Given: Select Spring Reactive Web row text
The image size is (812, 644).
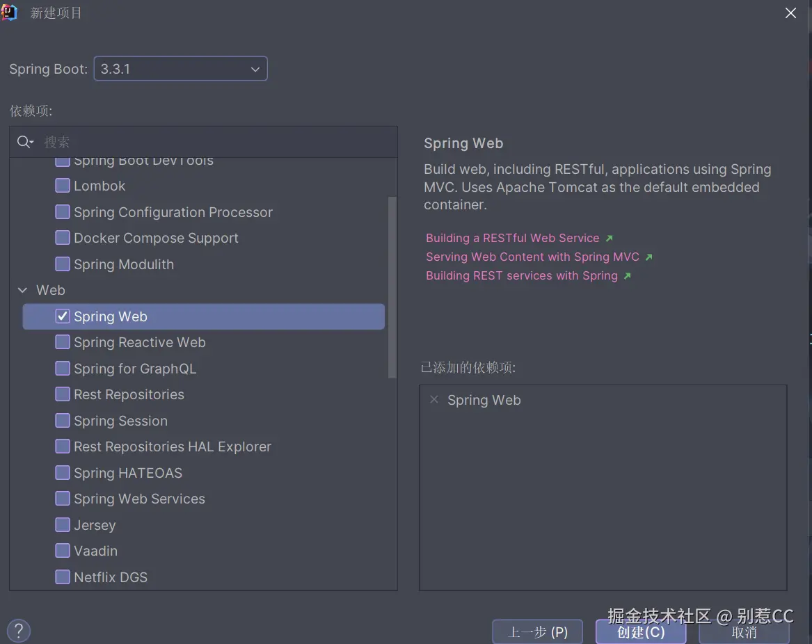Looking at the screenshot, I should click(140, 342).
